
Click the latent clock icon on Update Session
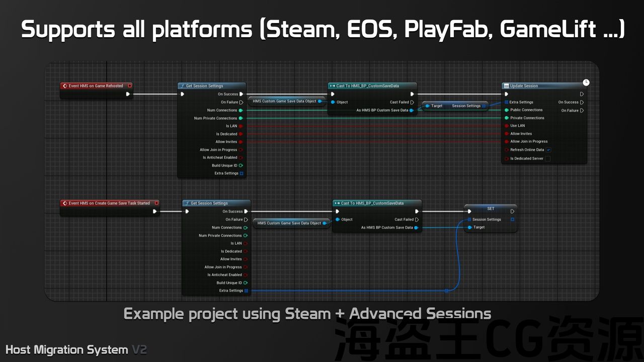(x=586, y=82)
